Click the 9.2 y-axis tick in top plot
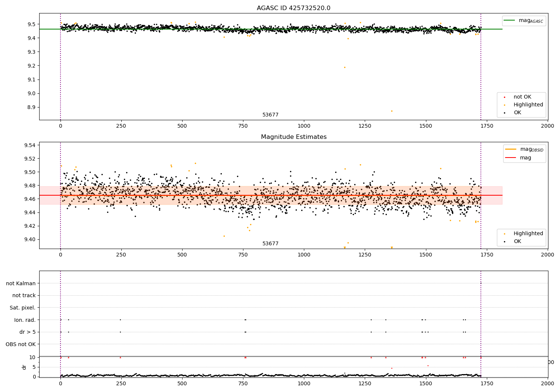The width and height of the screenshot is (560, 392). (x=31, y=66)
